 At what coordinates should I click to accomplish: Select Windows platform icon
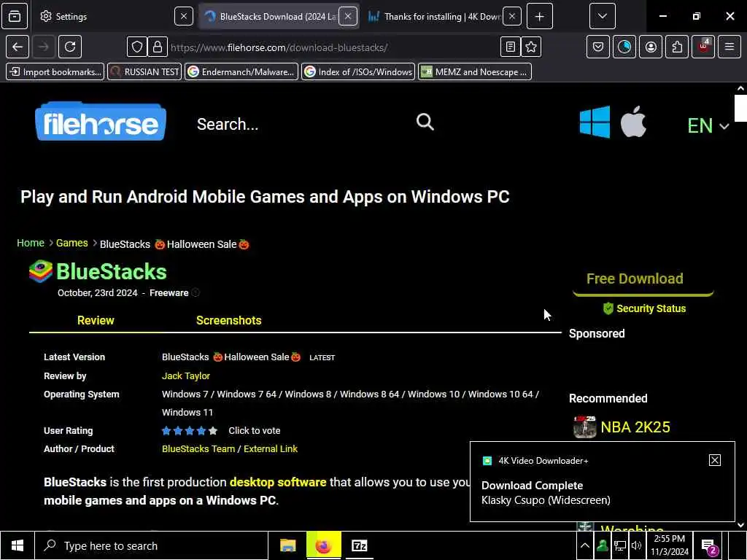tap(595, 122)
